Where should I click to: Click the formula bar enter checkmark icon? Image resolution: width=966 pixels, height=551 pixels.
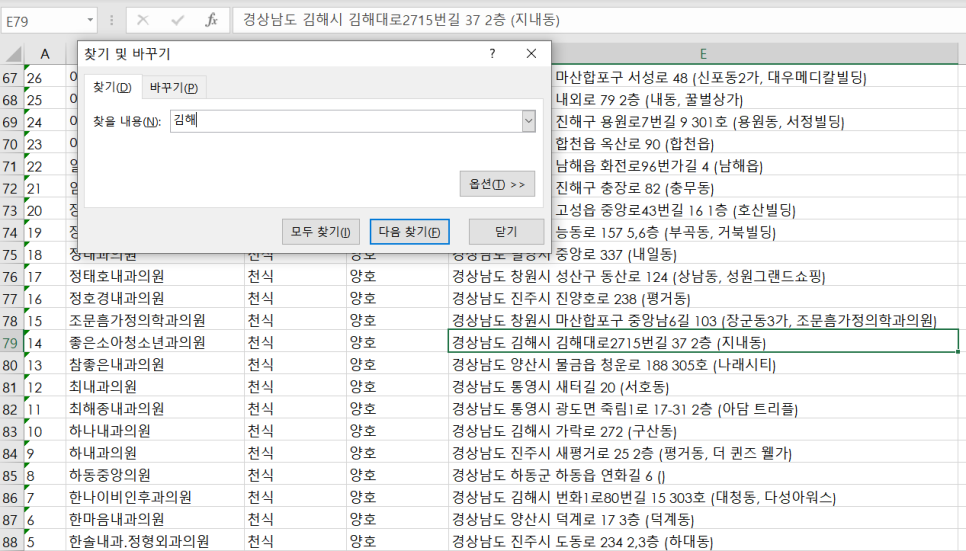pos(177,20)
